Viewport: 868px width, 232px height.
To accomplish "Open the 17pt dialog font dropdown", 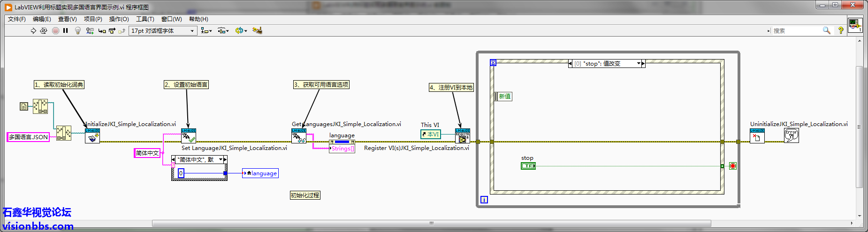I will point(162,30).
